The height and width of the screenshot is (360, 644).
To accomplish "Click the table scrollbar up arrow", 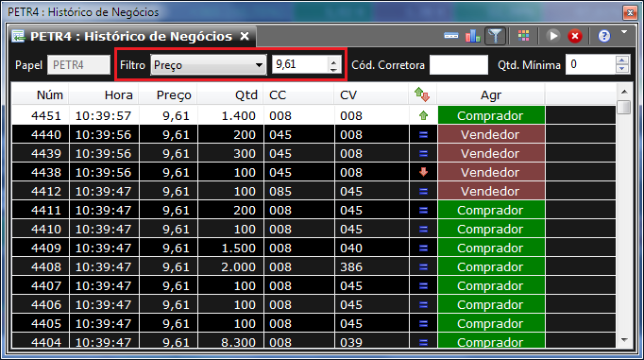I will pyautogui.click(x=624, y=92).
